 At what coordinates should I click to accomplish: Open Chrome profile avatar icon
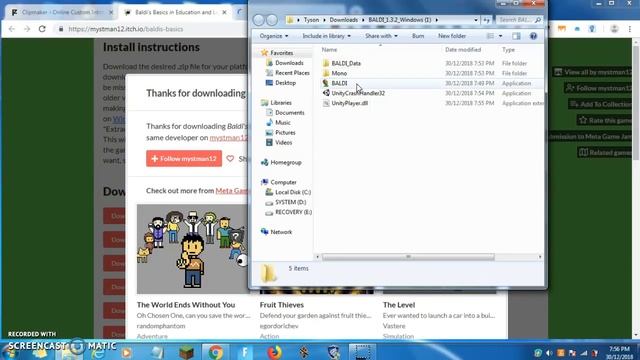(x=614, y=29)
